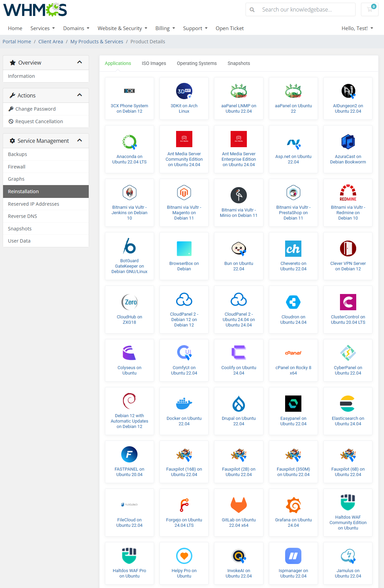Open the Services dropdown menu
Viewport: 384px width, 588px height.
(42, 28)
